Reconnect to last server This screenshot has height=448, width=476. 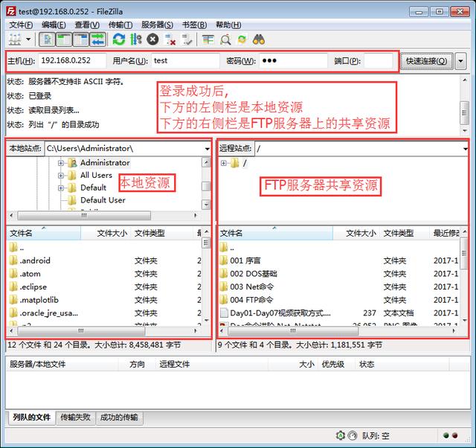(187, 39)
